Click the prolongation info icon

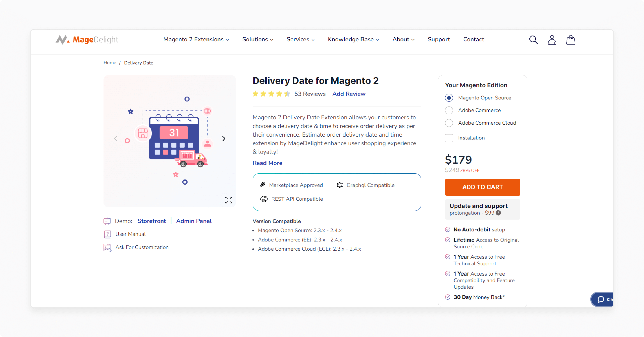[x=498, y=213]
